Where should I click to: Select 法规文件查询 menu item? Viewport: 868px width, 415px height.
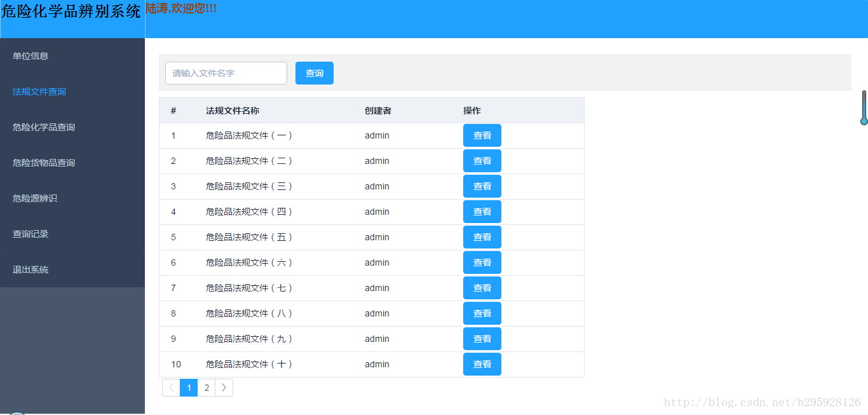pos(72,92)
